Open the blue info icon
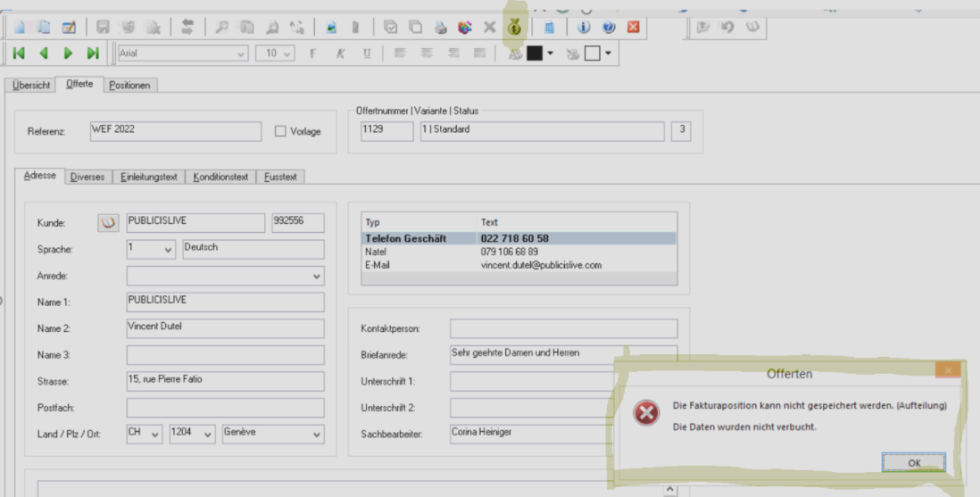Image resolution: width=980 pixels, height=497 pixels. coord(584,28)
